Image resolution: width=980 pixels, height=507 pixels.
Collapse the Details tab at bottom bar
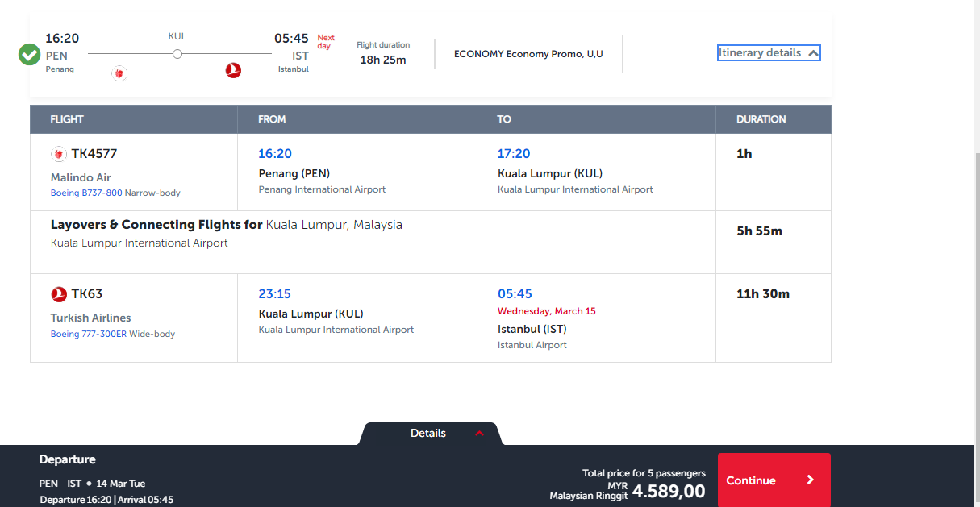(x=430, y=434)
